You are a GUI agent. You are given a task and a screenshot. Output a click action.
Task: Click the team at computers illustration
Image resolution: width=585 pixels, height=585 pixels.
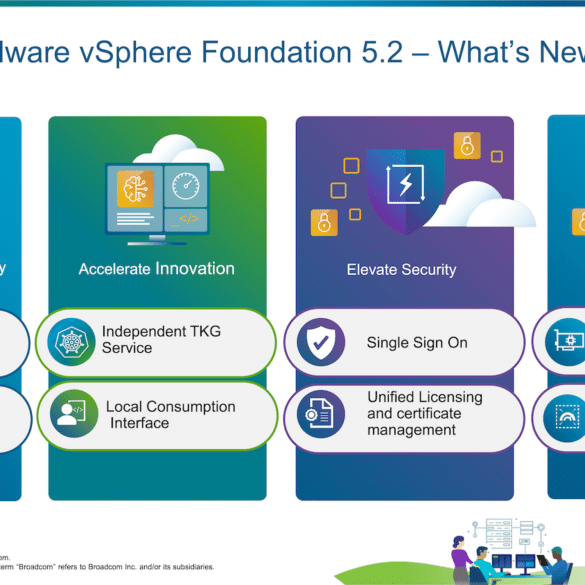tap(513, 552)
